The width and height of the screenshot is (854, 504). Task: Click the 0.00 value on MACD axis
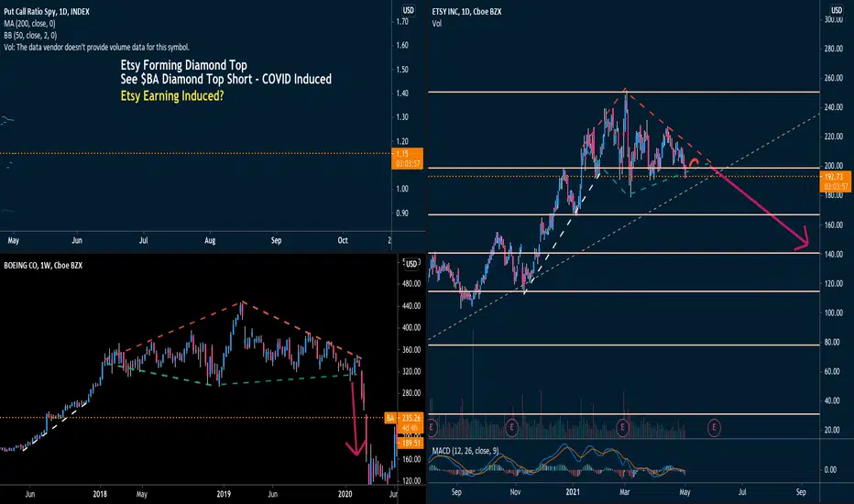830,470
